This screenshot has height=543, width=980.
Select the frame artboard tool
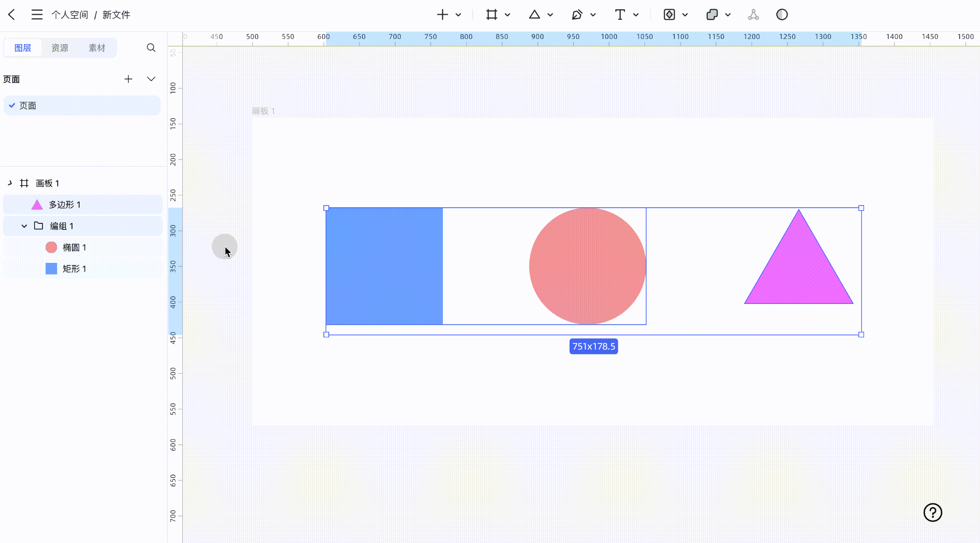492,15
